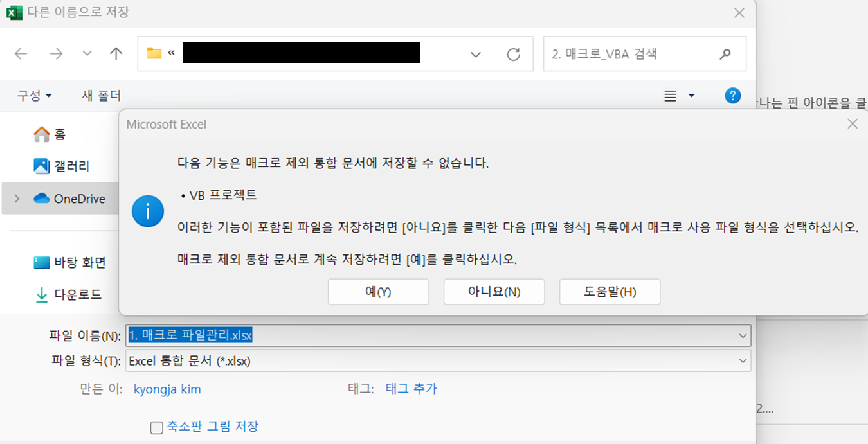Close the 다른 이름으로 저장 window
The image size is (868, 444).
click(739, 12)
